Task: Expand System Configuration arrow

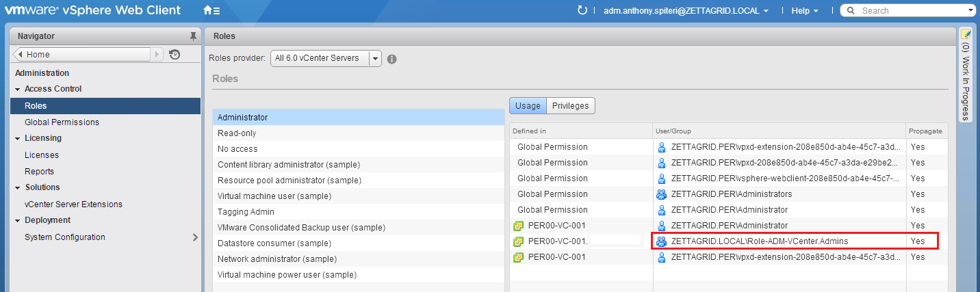Action: pos(195,237)
